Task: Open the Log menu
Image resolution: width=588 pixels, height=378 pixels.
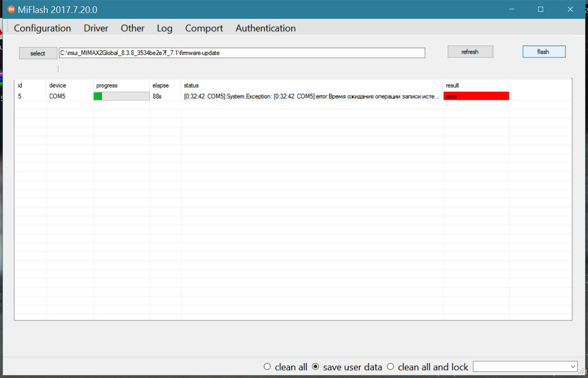Action: (x=164, y=28)
